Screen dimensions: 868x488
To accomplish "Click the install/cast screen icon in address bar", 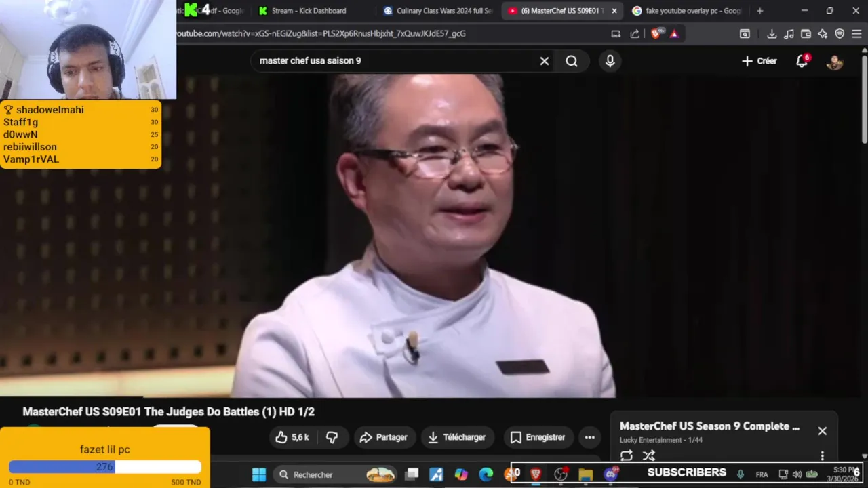I will coord(616,33).
